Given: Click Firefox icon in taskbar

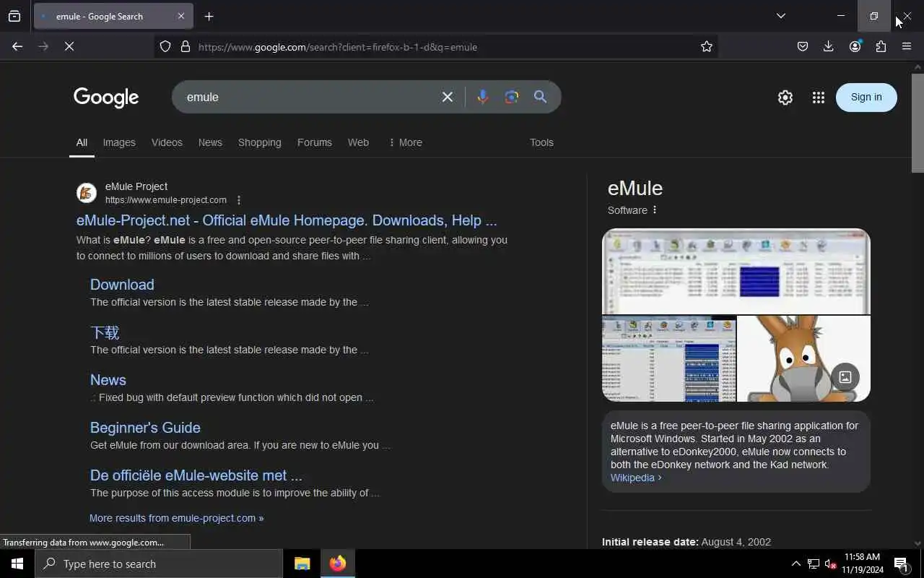Looking at the screenshot, I should pos(338,564).
